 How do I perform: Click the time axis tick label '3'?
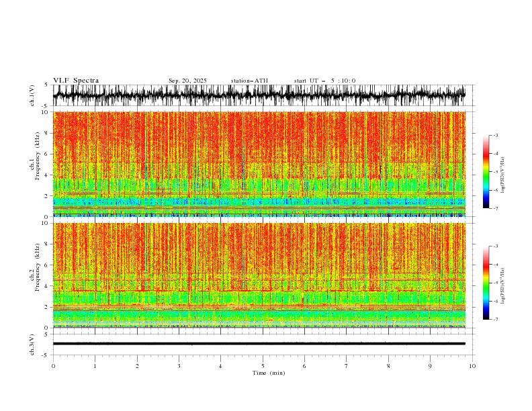coord(179,366)
